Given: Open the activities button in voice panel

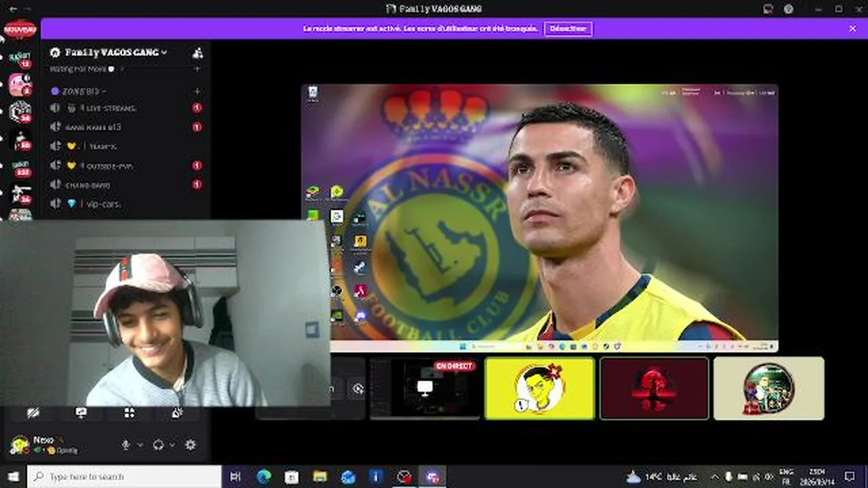Looking at the screenshot, I should pyautogui.click(x=129, y=412).
